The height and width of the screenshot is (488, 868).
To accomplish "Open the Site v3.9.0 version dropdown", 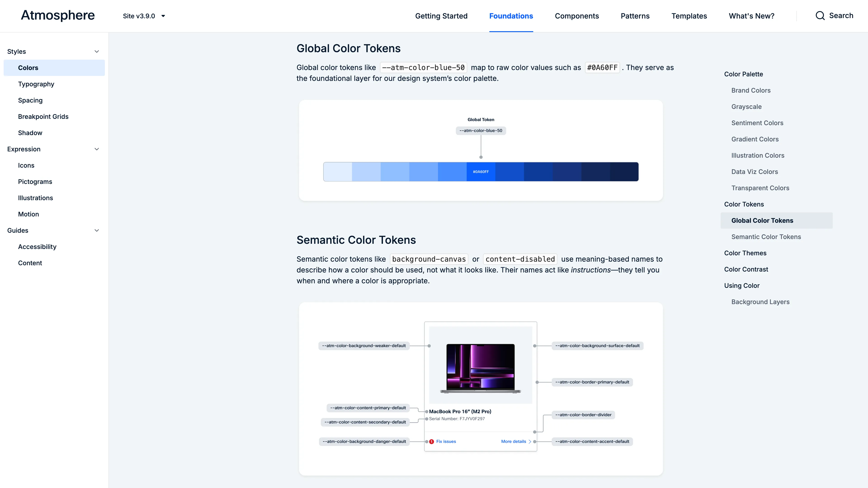I will click(x=144, y=16).
